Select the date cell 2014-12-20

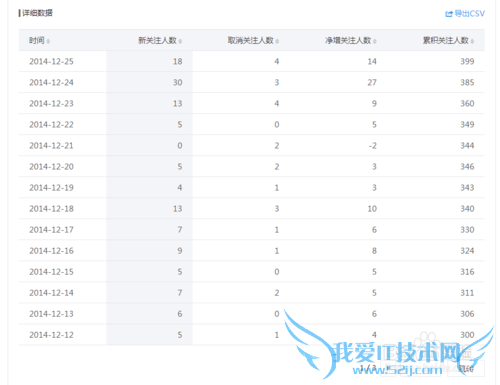(51, 167)
